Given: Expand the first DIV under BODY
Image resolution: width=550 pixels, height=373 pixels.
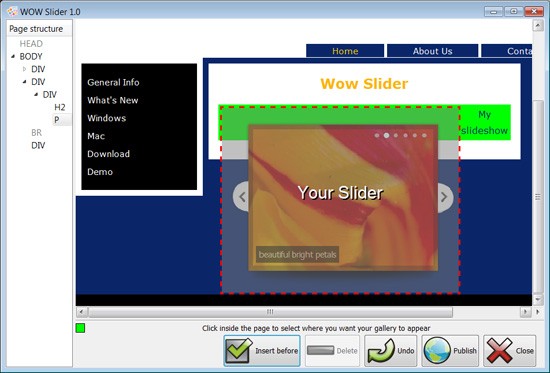Looking at the screenshot, I should coord(25,69).
